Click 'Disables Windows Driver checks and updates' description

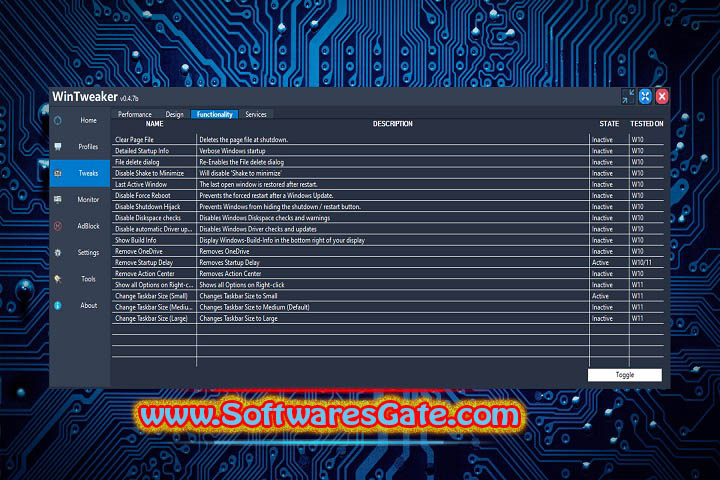point(258,229)
